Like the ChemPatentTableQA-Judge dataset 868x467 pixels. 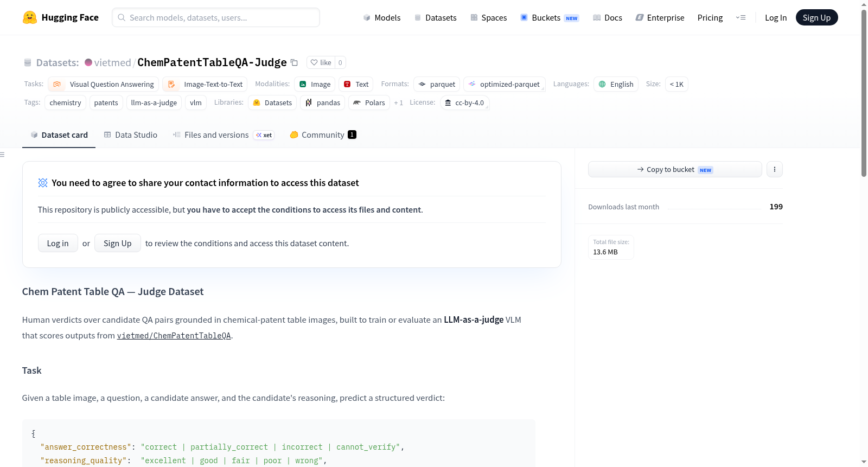click(x=321, y=62)
